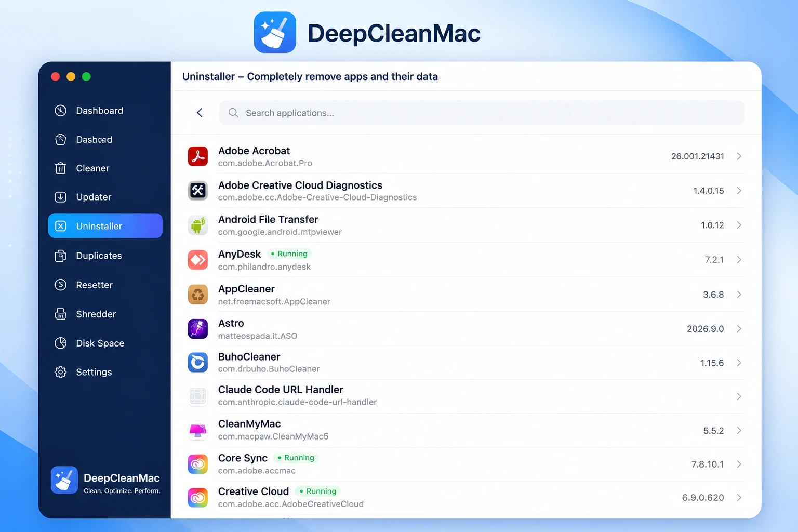Expand Claude Code URL Handler chevron
This screenshot has width=798, height=532.
tap(739, 396)
